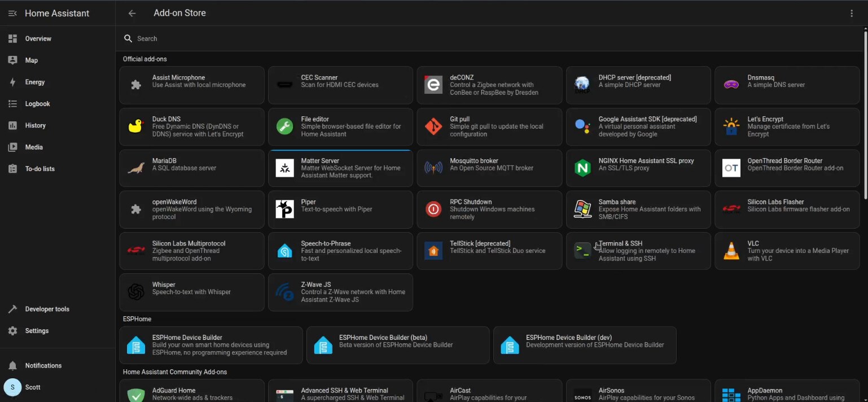Open the Silicon Labs Flasher card

pyautogui.click(x=787, y=209)
